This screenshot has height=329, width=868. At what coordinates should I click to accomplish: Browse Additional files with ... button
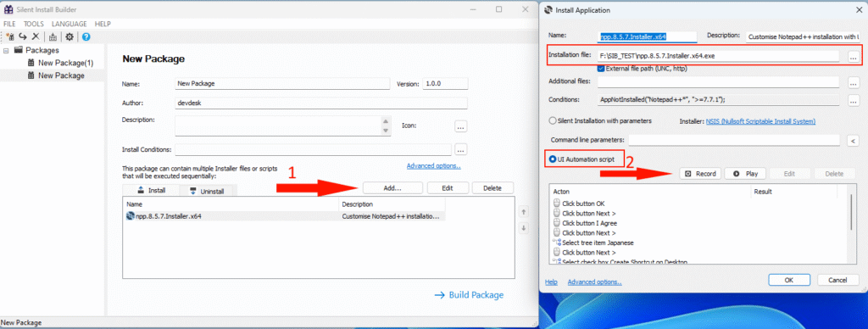tap(853, 82)
